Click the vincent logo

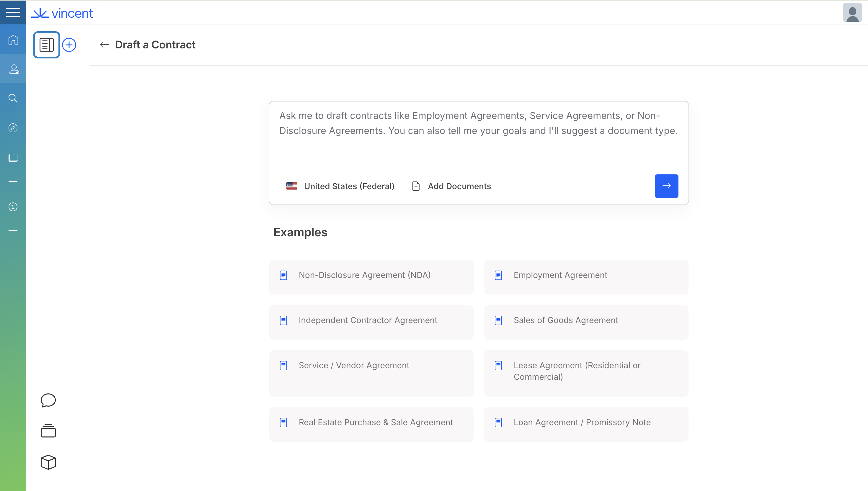click(62, 13)
